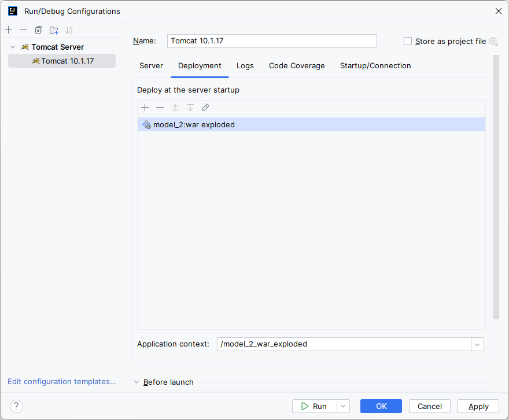Click the Cancel button
This screenshot has width=509, height=420.
coord(429,406)
